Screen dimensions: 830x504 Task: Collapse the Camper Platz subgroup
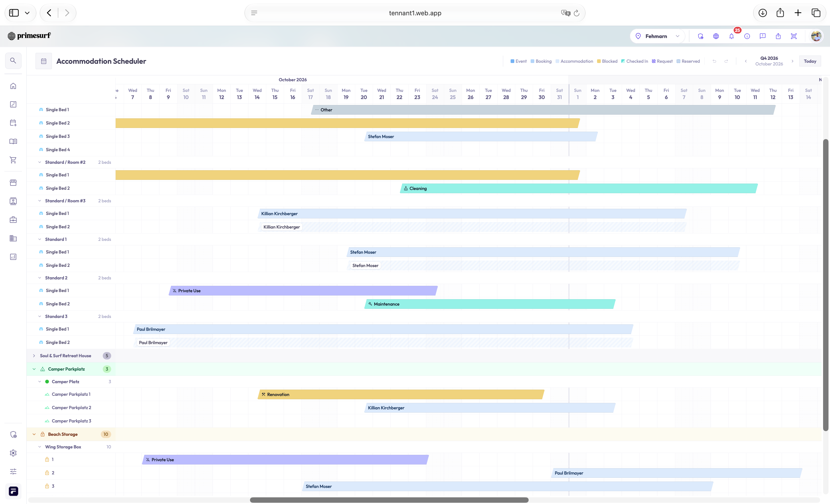click(40, 382)
